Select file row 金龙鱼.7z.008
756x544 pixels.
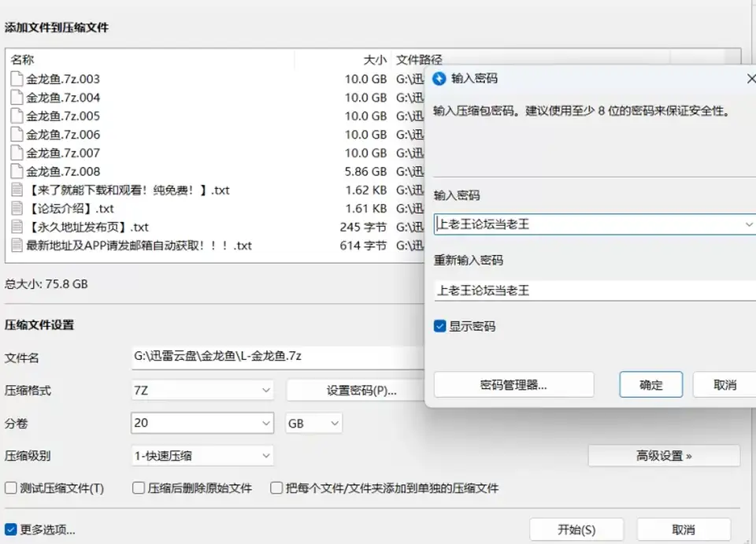(x=216, y=171)
